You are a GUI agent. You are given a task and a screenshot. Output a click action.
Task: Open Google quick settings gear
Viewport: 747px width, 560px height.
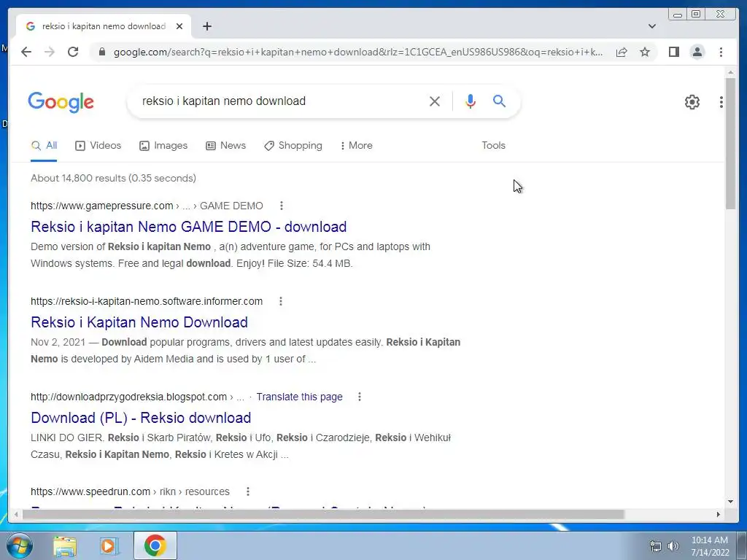(692, 101)
